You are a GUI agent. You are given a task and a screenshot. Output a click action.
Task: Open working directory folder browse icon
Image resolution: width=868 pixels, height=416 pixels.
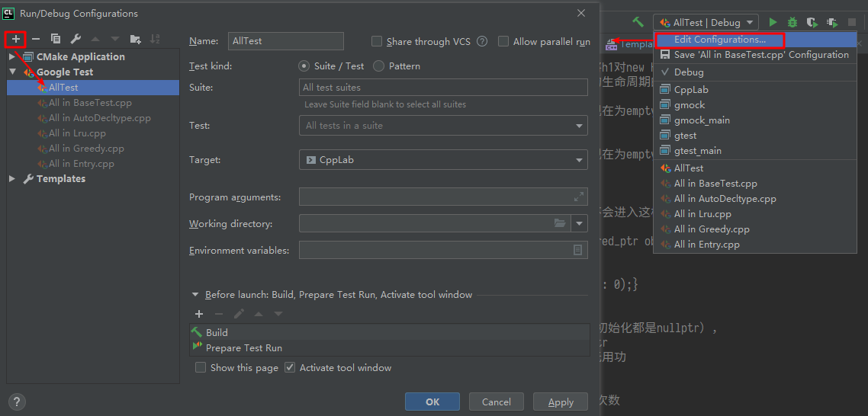point(560,223)
